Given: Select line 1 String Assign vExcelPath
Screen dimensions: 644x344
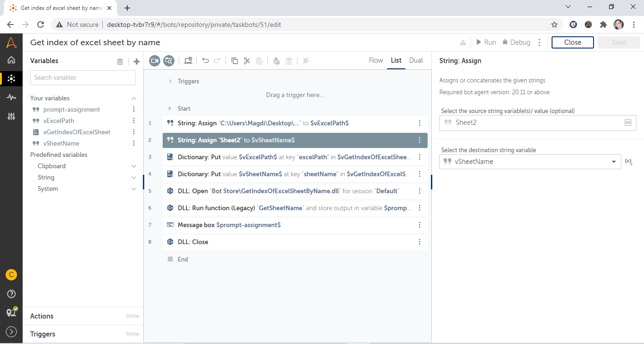Looking at the screenshot, I should pos(295,123).
